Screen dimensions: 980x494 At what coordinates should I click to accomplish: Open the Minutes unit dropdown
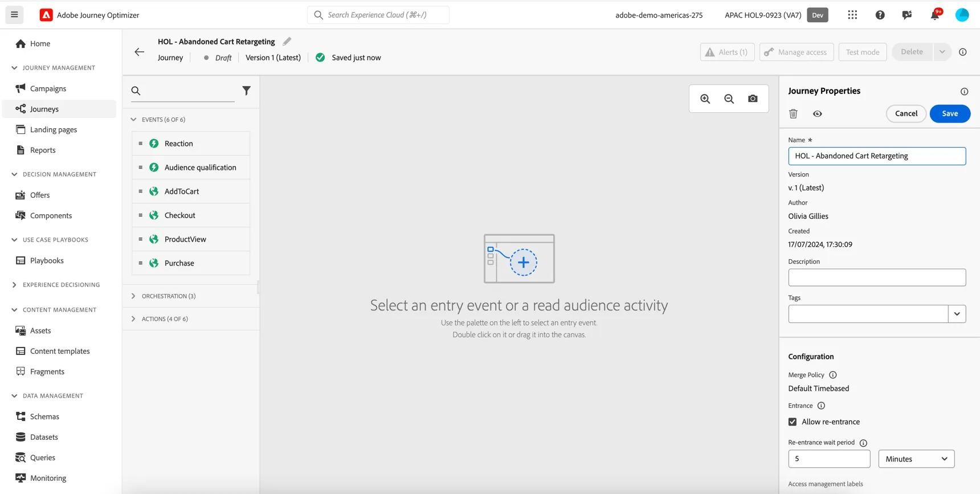pyautogui.click(x=916, y=459)
